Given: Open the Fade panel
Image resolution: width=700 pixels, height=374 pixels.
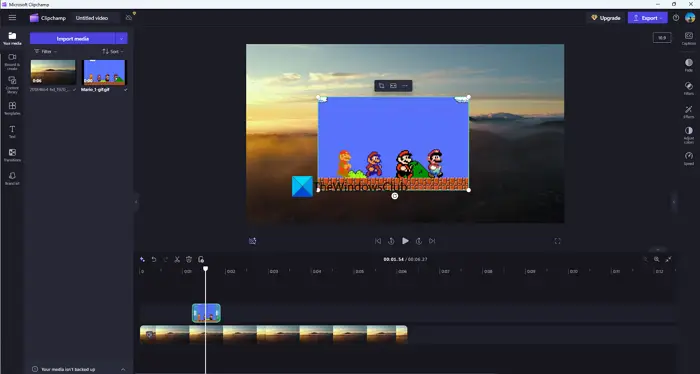Looking at the screenshot, I should [x=688, y=65].
